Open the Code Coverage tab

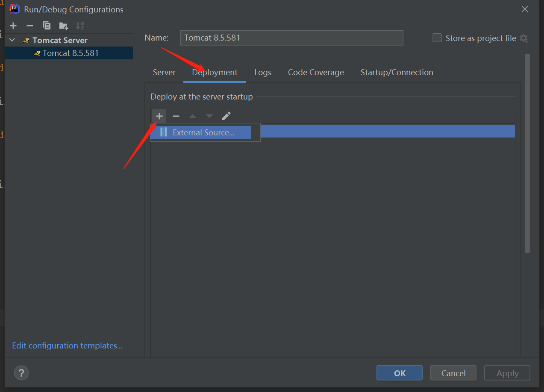click(x=316, y=72)
